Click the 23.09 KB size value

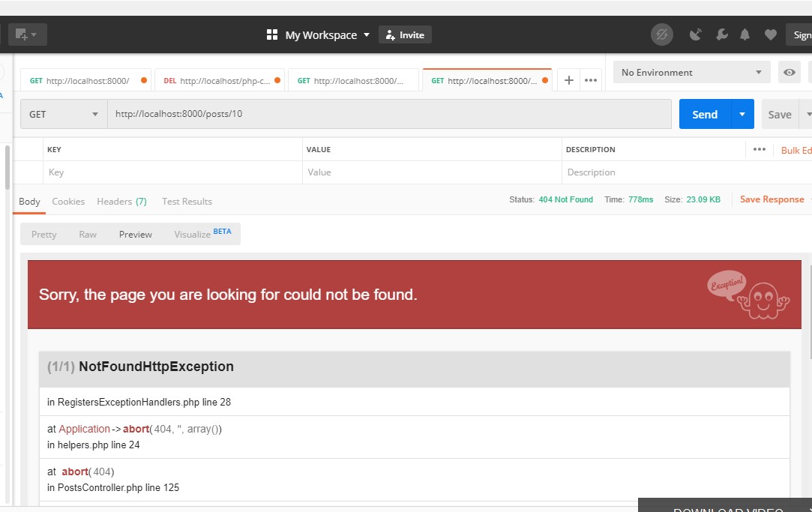point(703,199)
